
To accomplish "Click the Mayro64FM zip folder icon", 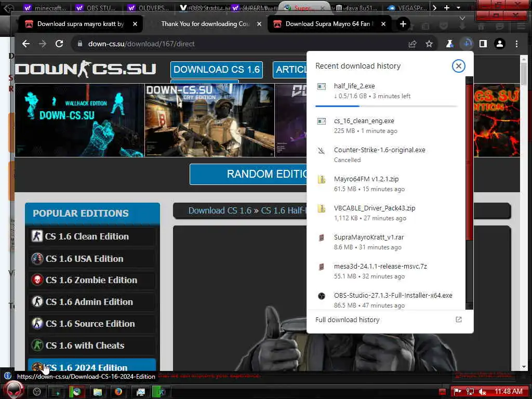I will pos(321,179).
